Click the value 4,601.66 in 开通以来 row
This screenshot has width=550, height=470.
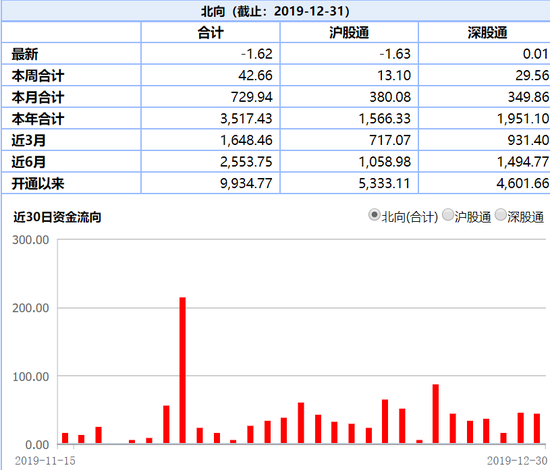[523, 183]
